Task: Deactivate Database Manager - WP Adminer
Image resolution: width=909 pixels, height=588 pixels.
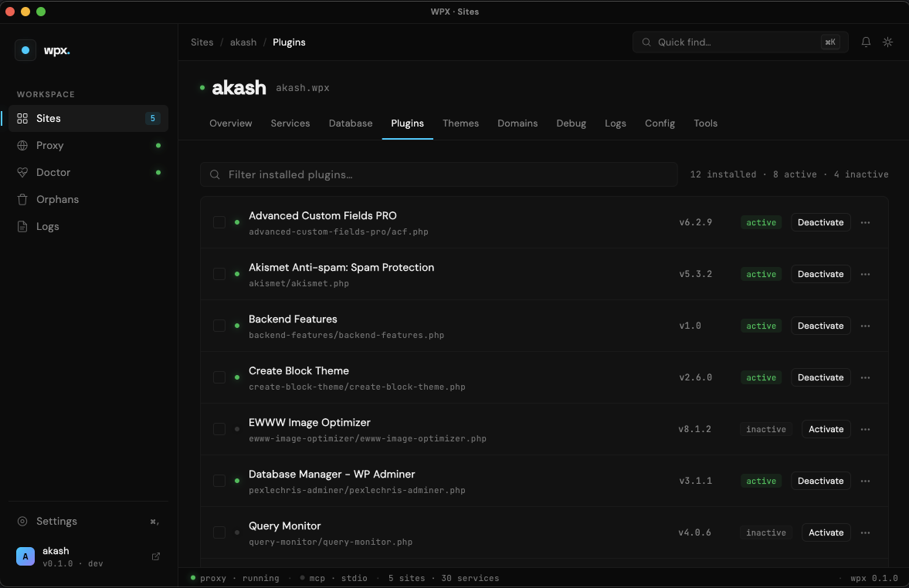Action: tap(821, 481)
